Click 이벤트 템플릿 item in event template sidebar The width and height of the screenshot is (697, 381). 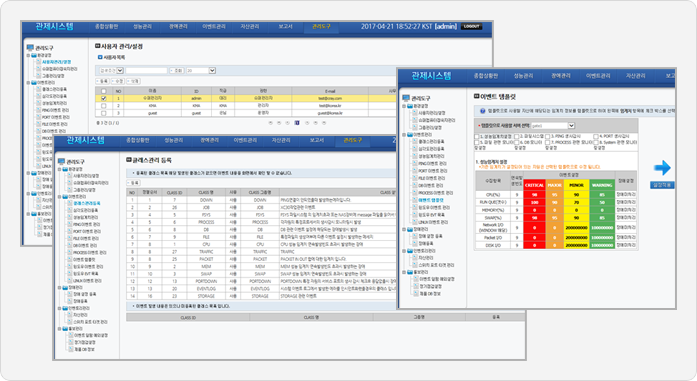[x=431, y=200]
